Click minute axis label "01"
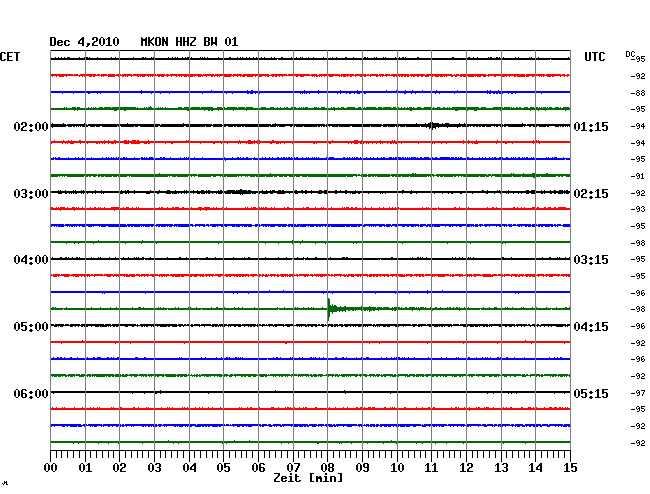Screen dimensions: 650x494 (85, 467)
